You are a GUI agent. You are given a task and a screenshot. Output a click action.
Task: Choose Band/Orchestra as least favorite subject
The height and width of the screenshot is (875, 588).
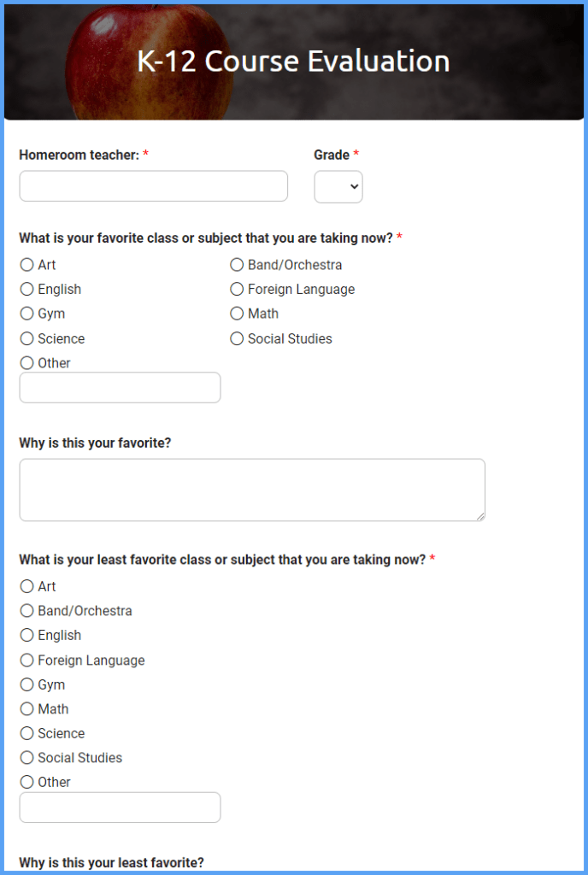26,611
